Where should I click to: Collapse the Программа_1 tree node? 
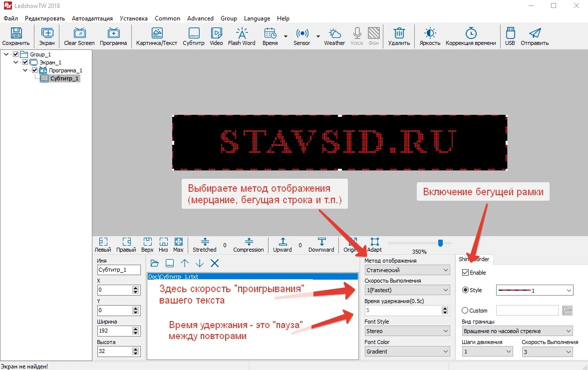coord(25,70)
